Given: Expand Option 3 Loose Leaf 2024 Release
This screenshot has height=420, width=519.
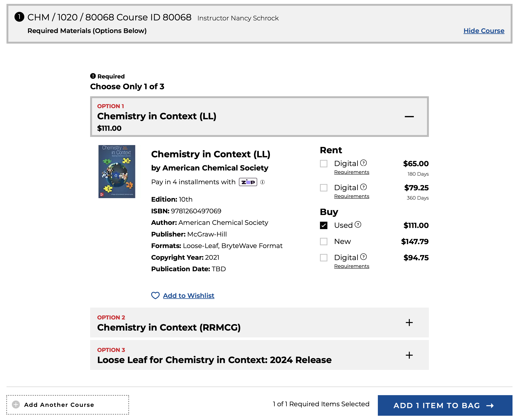Looking at the screenshot, I should click(x=409, y=355).
